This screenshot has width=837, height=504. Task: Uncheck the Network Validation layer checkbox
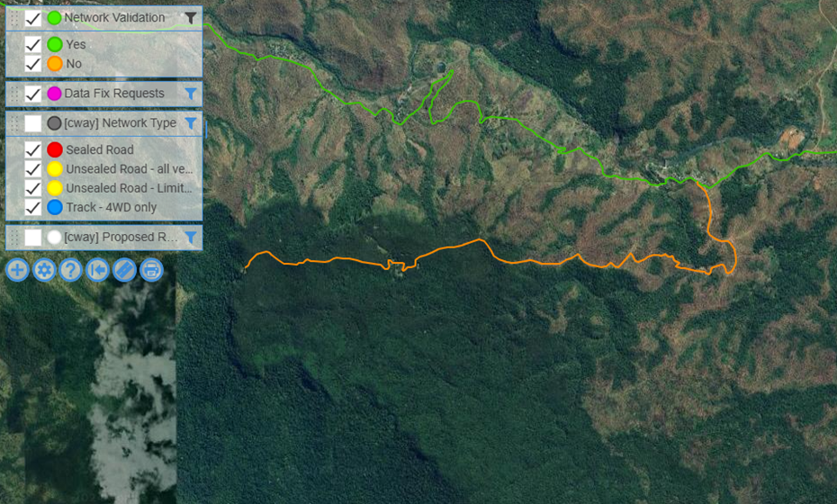(x=33, y=19)
